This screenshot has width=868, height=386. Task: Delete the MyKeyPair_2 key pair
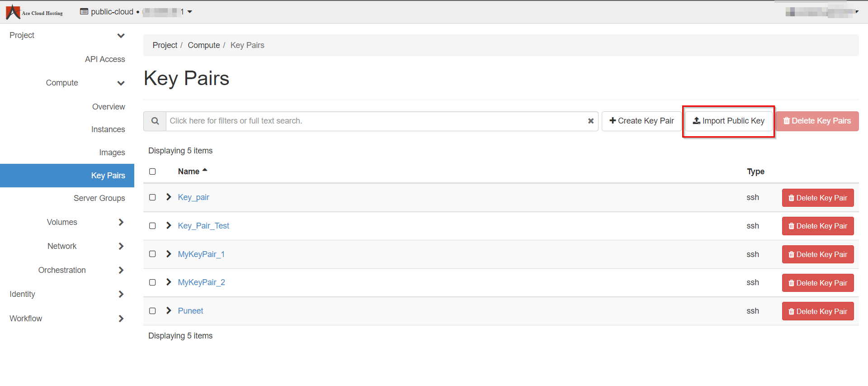click(x=817, y=283)
